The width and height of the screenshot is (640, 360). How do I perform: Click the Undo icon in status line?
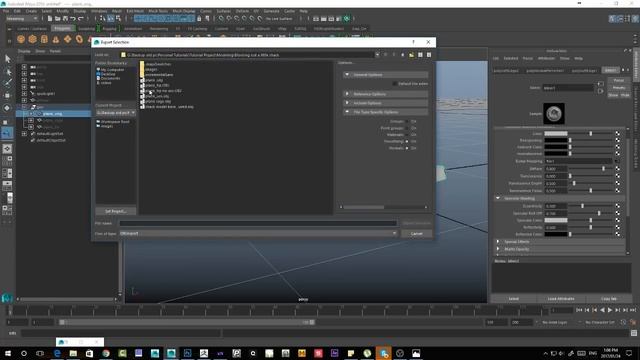click(x=73, y=18)
